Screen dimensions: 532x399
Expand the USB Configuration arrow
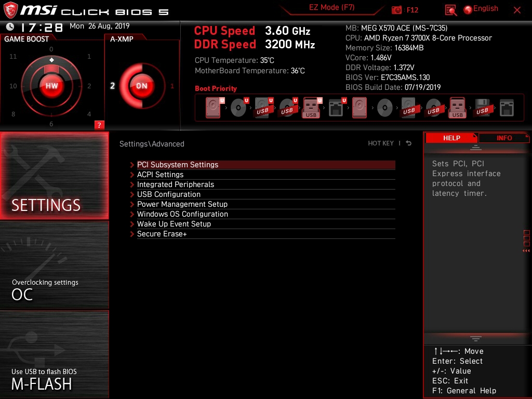[x=132, y=194]
